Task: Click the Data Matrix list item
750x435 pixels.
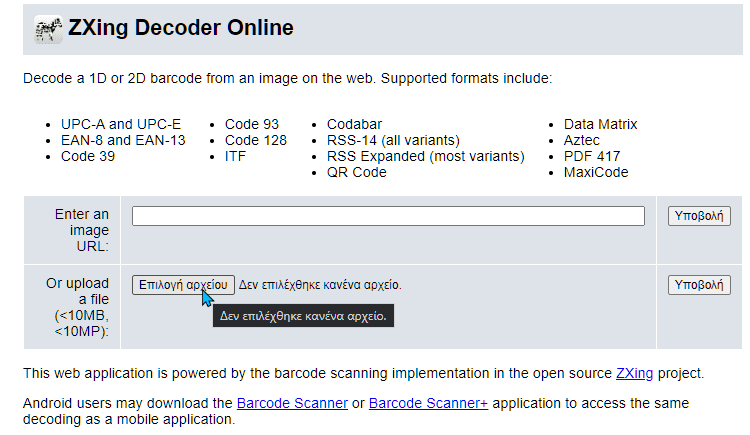Action: 600,124
